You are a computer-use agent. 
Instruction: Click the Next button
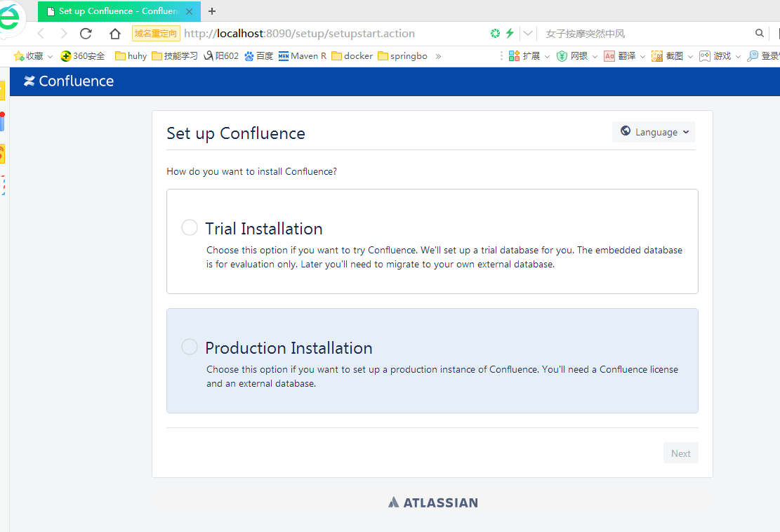pyautogui.click(x=680, y=453)
